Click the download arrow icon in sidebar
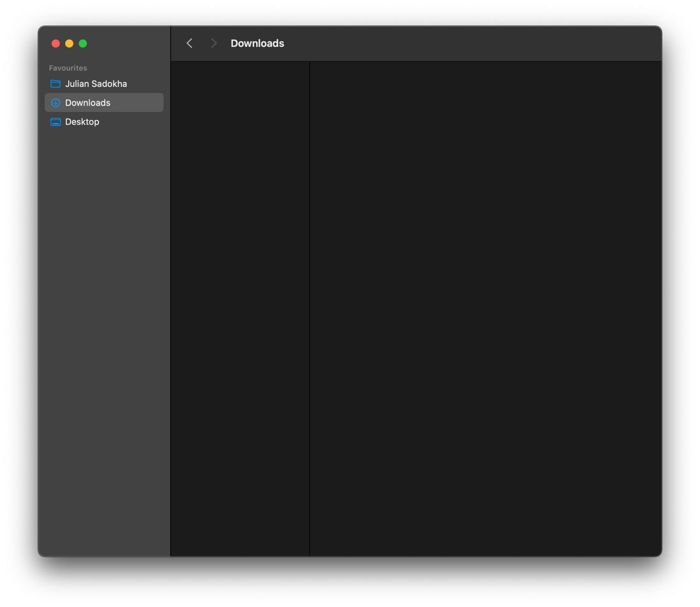 (55, 103)
